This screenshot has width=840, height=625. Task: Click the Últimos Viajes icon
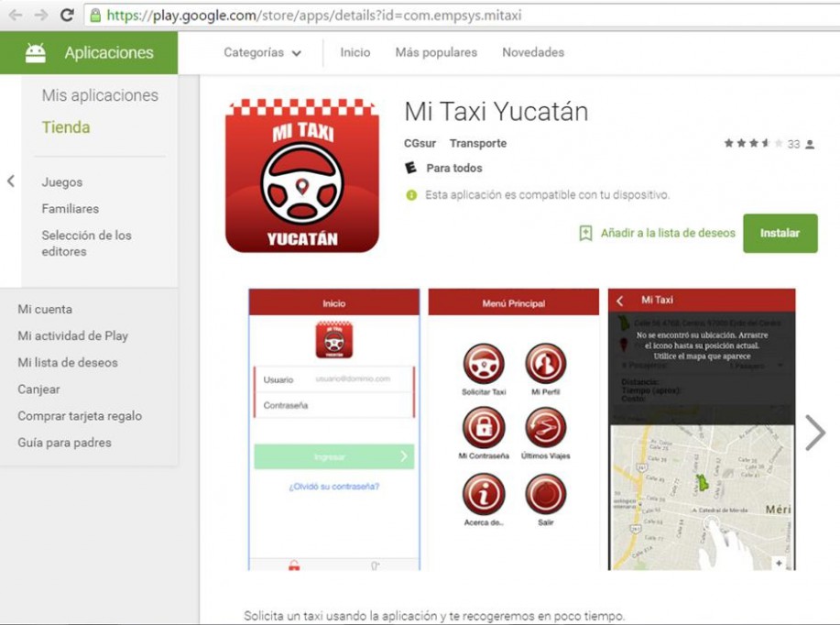pyautogui.click(x=545, y=427)
